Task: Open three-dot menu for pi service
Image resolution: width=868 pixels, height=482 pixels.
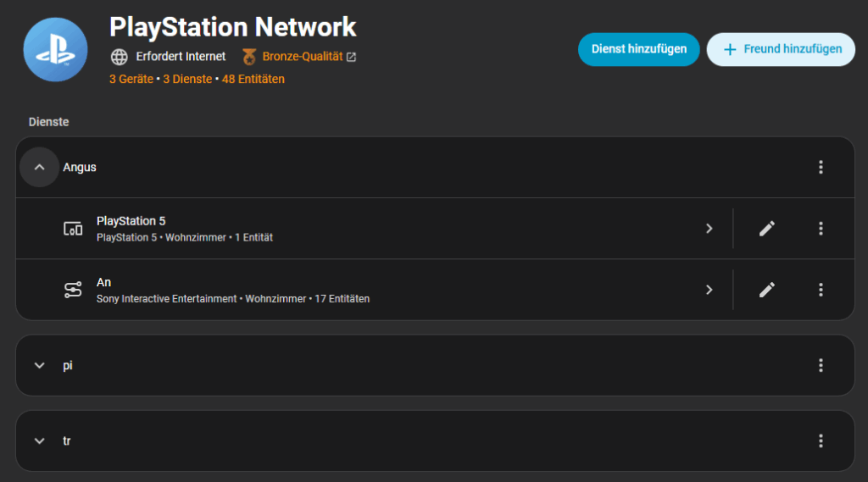Action: [x=821, y=365]
